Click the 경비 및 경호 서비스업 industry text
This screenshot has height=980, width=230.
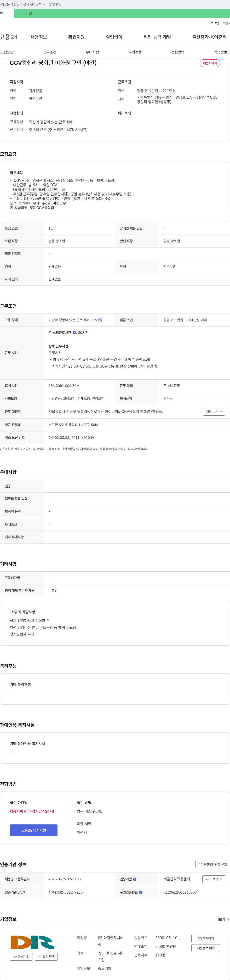[x=111, y=956]
